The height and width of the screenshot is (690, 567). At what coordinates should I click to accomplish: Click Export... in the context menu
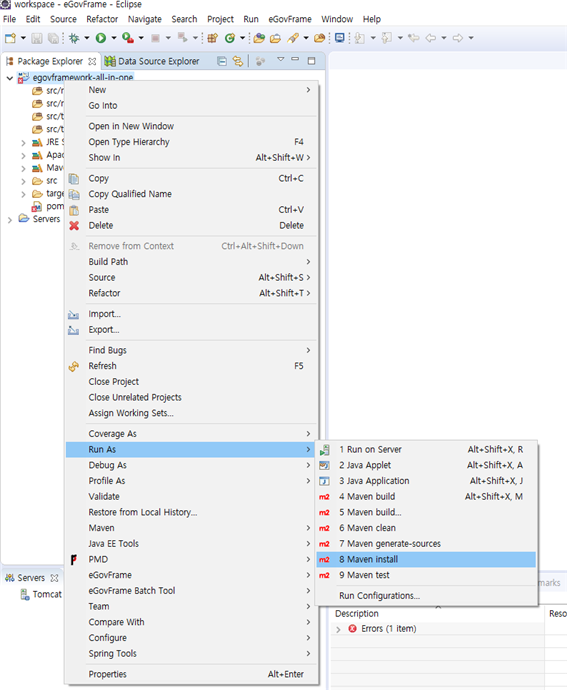click(191, 330)
